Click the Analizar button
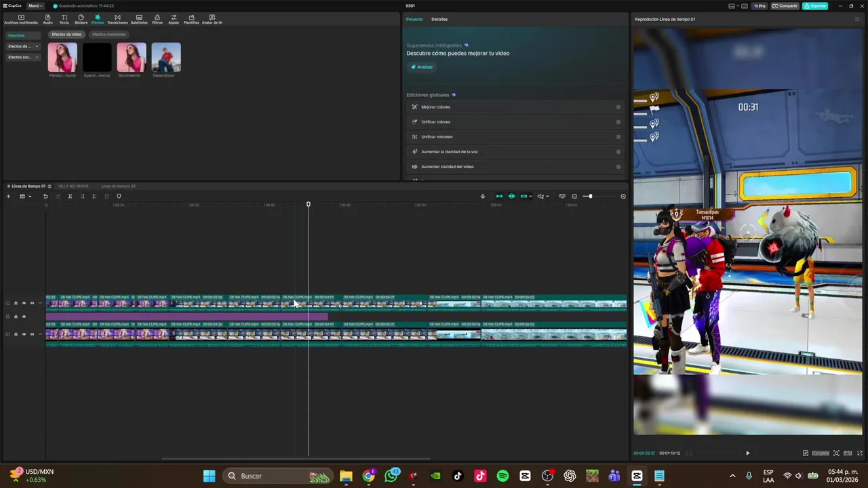This screenshot has height=488, width=868. pos(422,67)
